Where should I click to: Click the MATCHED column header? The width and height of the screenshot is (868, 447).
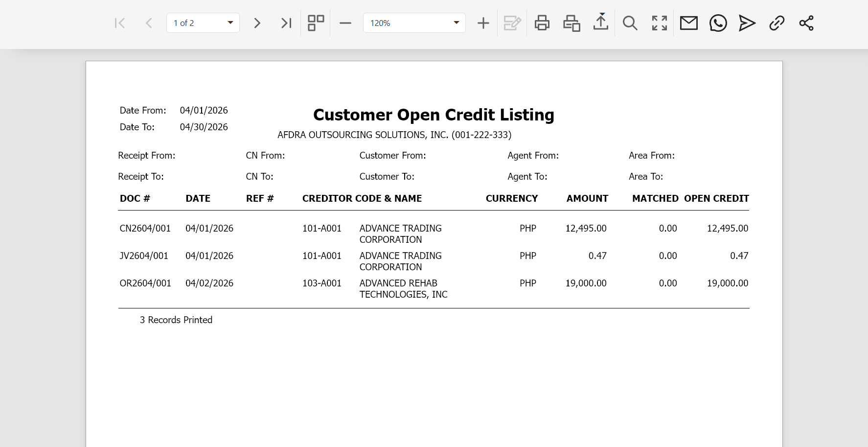655,198
